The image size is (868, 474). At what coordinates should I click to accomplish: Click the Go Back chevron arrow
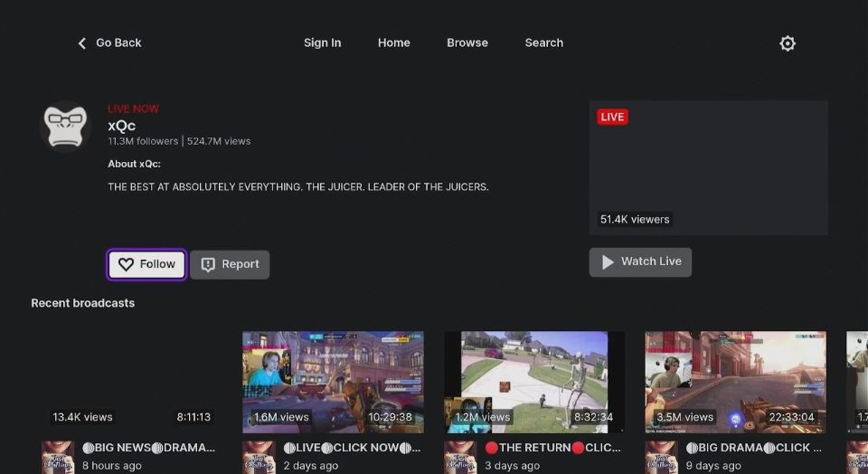click(x=82, y=43)
